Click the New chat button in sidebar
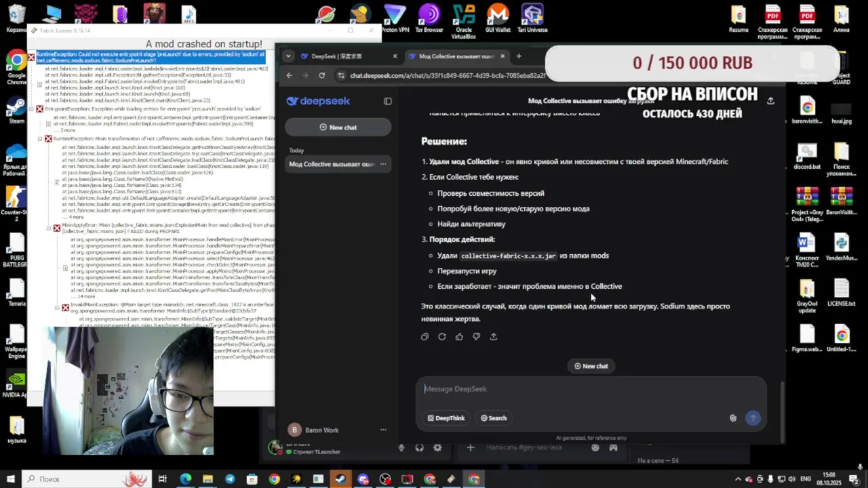The width and height of the screenshot is (868, 488). click(x=338, y=127)
